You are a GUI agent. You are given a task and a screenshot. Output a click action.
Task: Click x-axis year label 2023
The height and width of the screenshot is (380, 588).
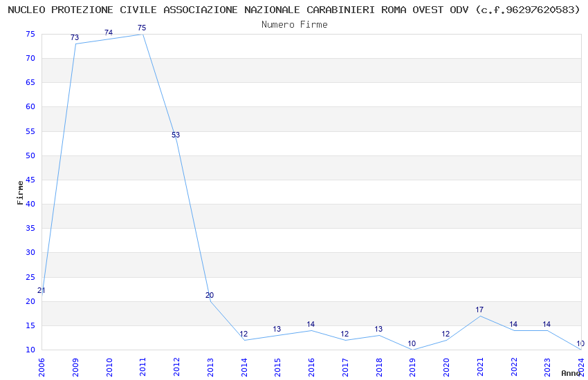click(x=547, y=367)
